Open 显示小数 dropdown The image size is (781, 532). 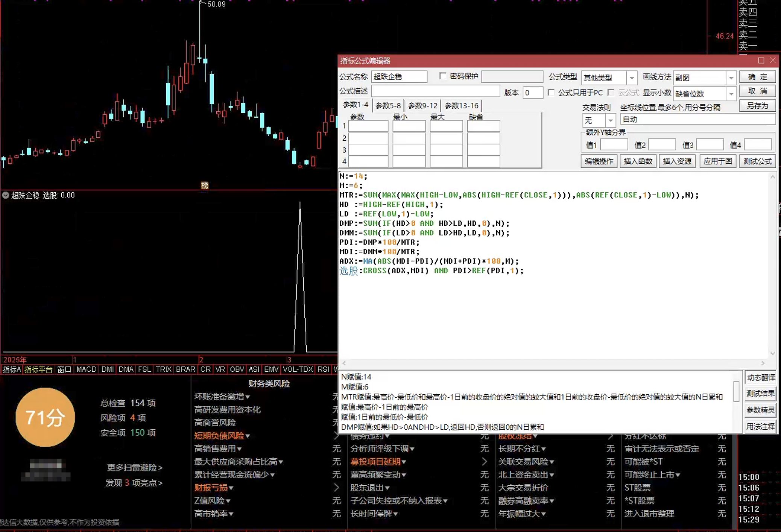pos(731,93)
